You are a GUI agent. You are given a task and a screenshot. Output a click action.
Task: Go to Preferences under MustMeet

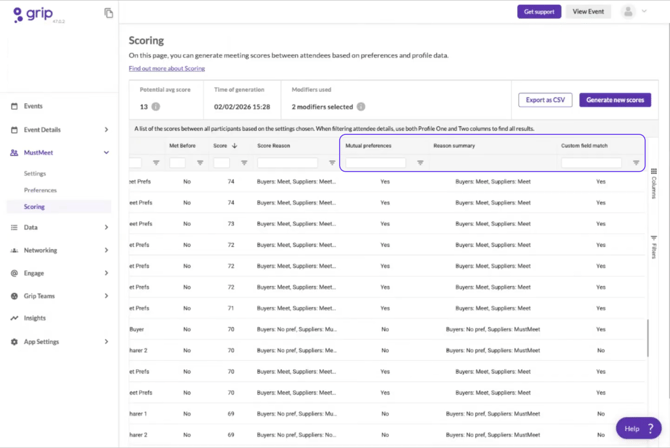pyautogui.click(x=41, y=190)
